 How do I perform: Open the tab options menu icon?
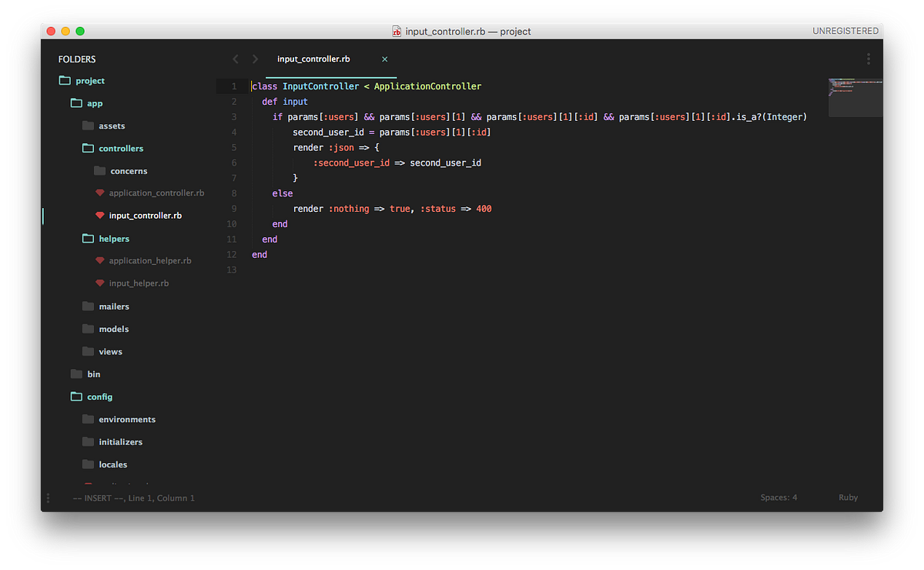point(869,59)
